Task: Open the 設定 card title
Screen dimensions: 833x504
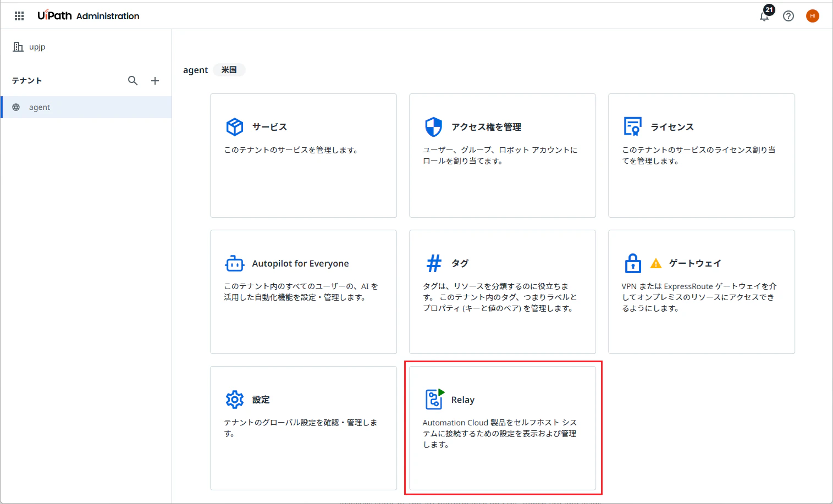Action: 261,400
